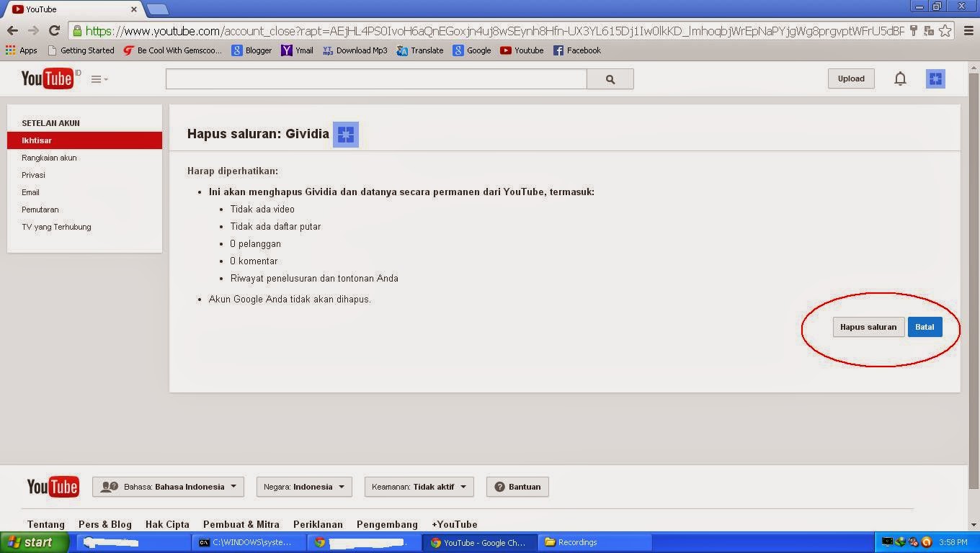Click the YouTube footer logo
The height and width of the screenshot is (553, 980).
[x=53, y=487]
